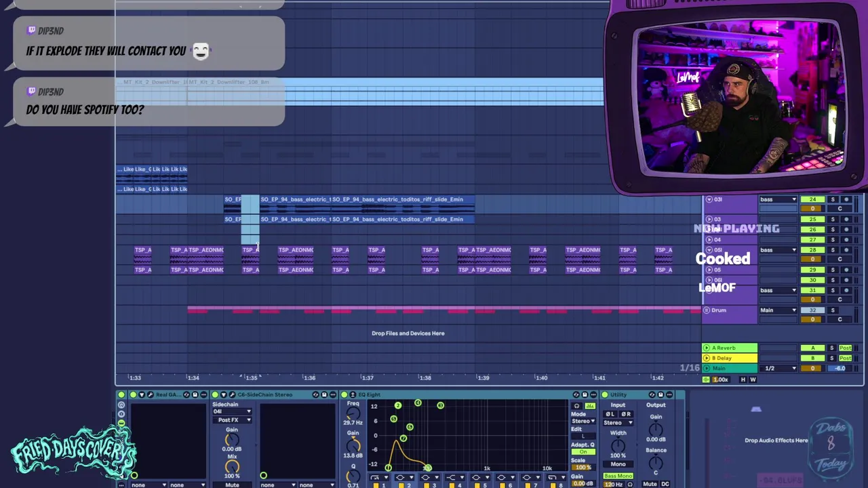Click the 1.00x tempo follow field
Image resolution: width=868 pixels, height=488 pixels.
click(722, 380)
